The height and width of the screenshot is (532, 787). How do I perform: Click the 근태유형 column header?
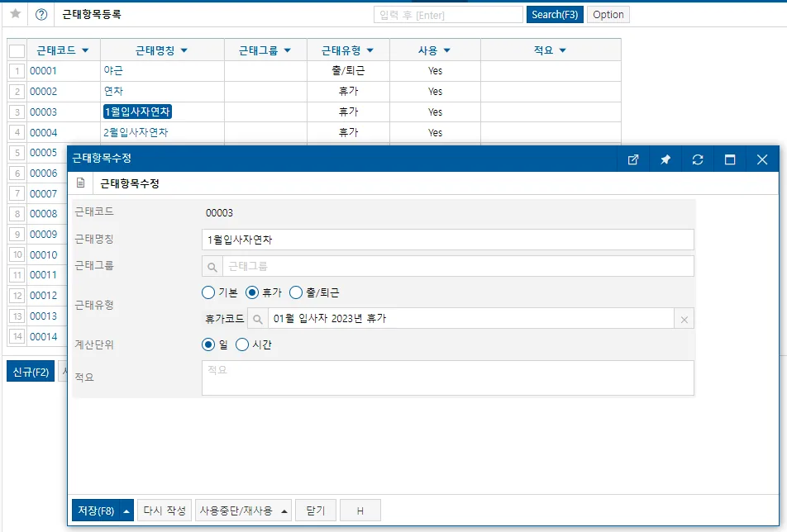pos(348,50)
